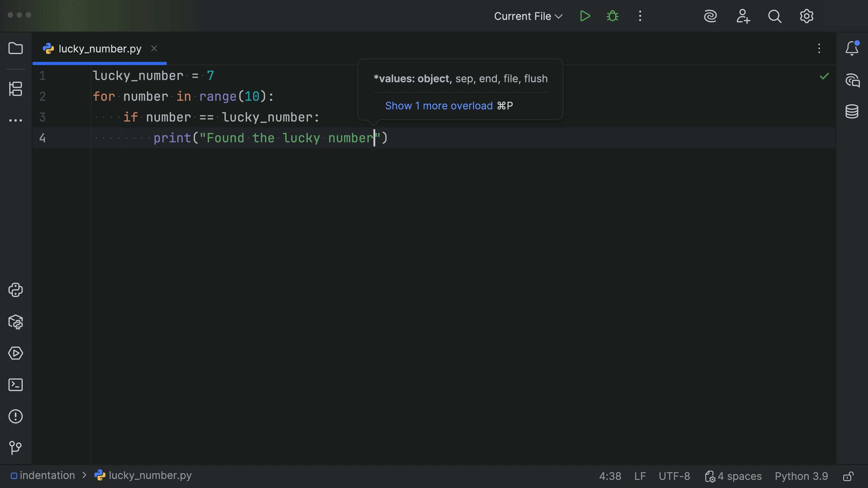Viewport: 868px width, 488px height.
Task: Open the Problems tool window
Action: coord(16,417)
